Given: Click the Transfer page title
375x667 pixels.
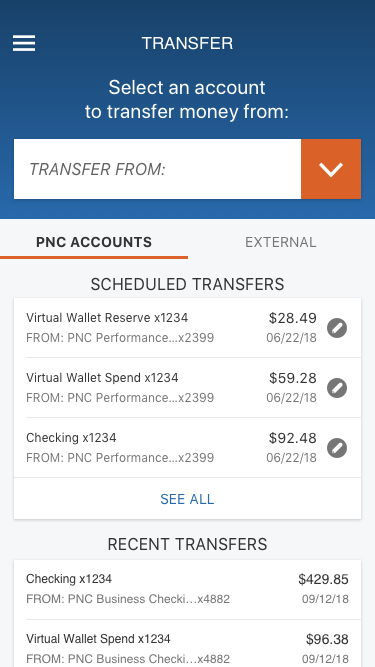Looking at the screenshot, I should click(187, 43).
